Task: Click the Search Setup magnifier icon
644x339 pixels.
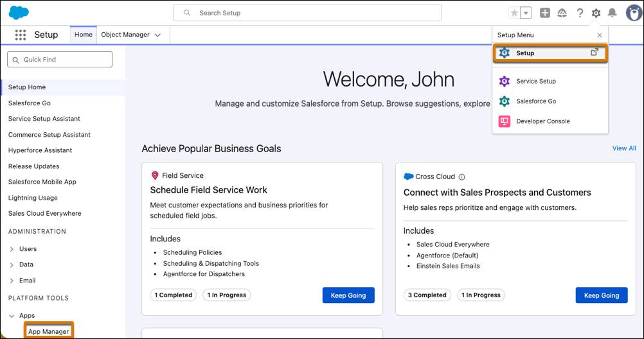Action: click(x=187, y=13)
